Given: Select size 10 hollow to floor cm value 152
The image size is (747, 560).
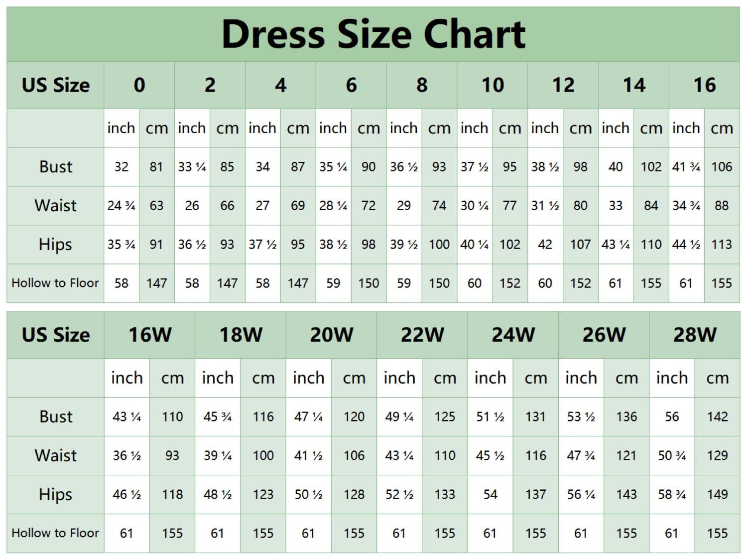Looking at the screenshot, I should click(x=510, y=283).
